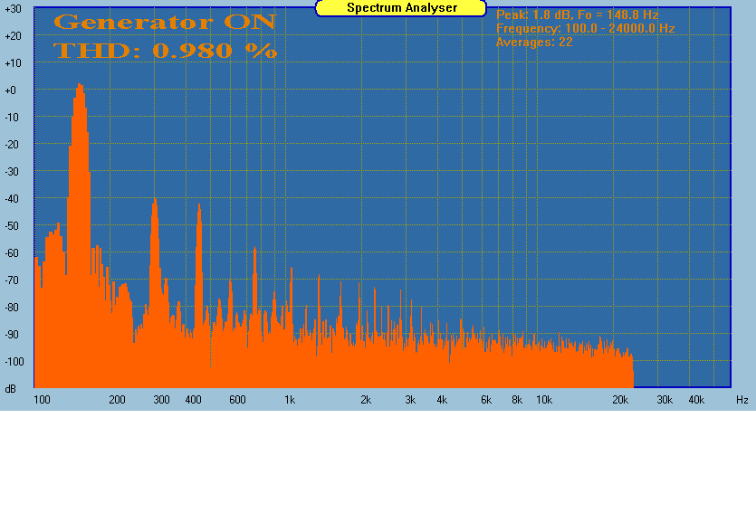756x532 pixels.
Task: Click the +10 dB axis label
Action: pyautogui.click(x=13, y=63)
